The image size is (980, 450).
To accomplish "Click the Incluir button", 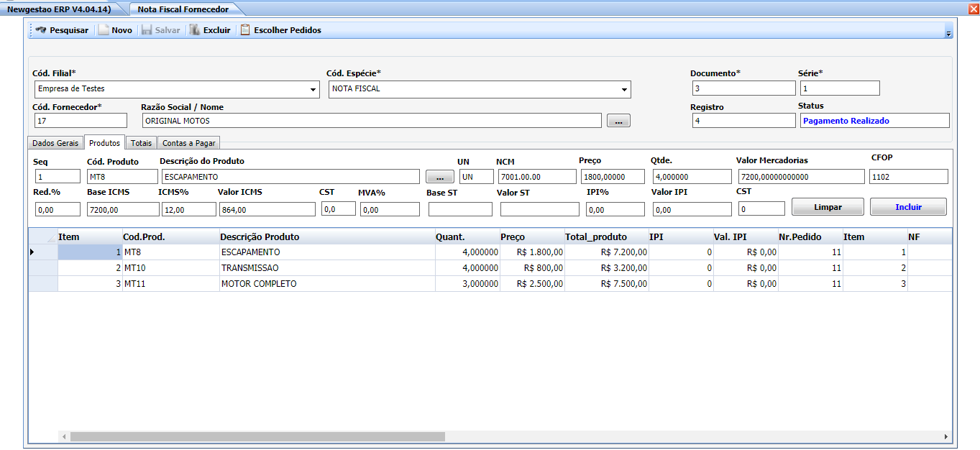I will [908, 207].
